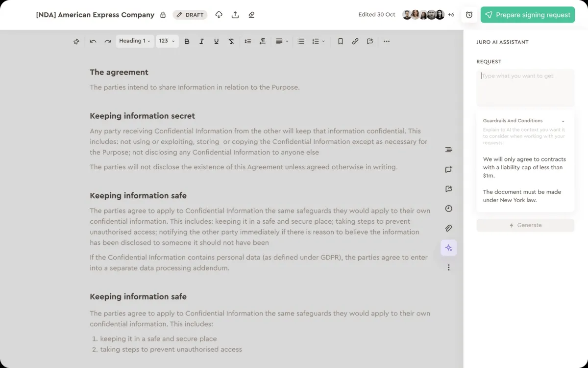Click the lock icon beside the document title
588x368 pixels.
[x=163, y=15]
